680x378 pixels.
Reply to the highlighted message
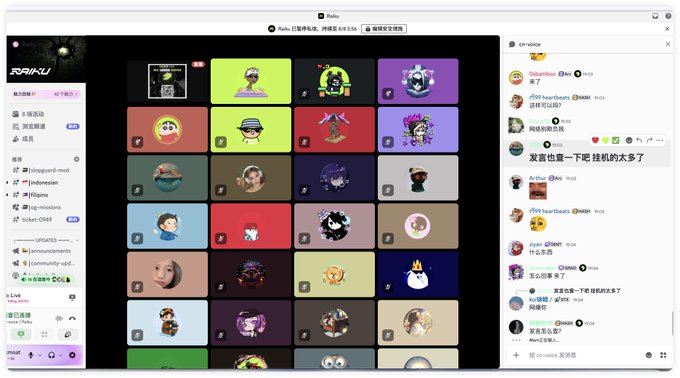click(639, 140)
